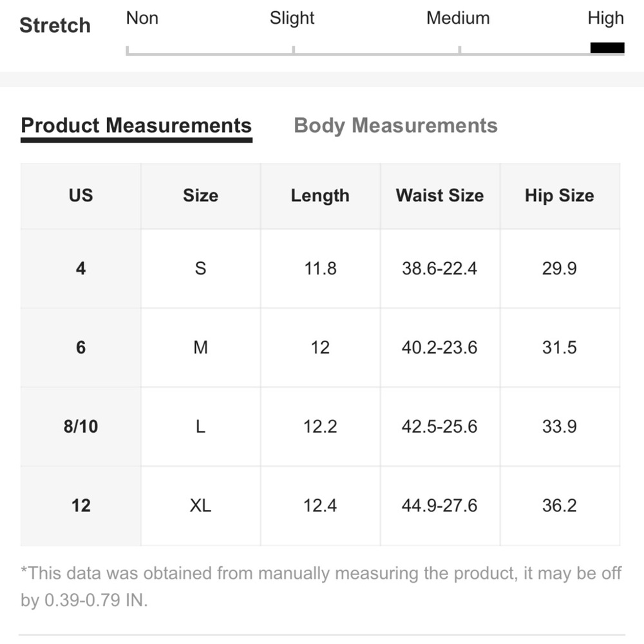
Task: Click the Medium stretch label
Action: pos(458,18)
